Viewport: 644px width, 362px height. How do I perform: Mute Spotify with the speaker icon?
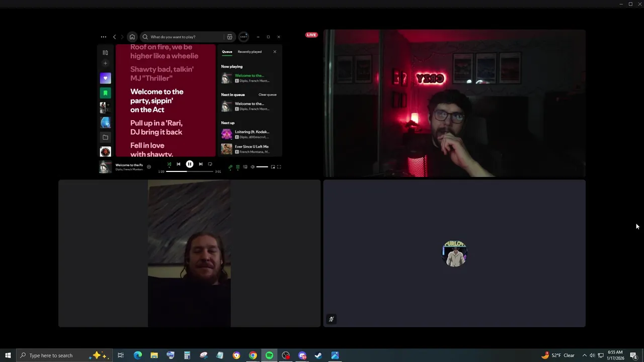tap(253, 167)
